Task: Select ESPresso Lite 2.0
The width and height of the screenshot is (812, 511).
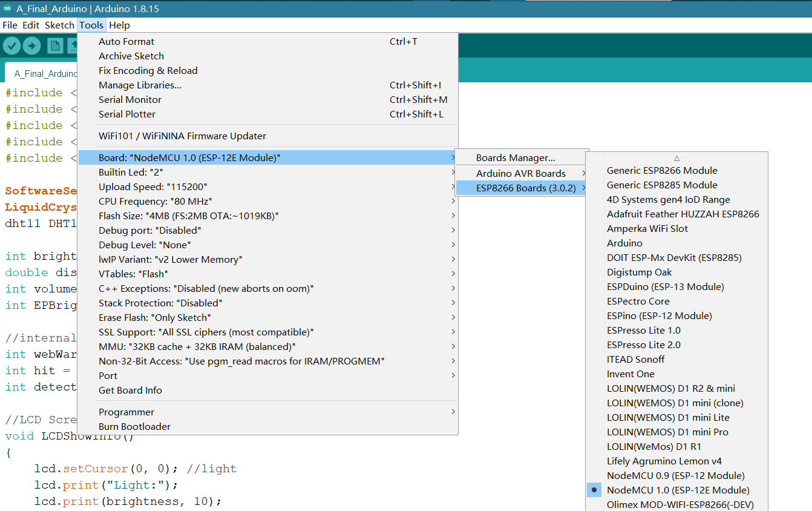Action: tap(677, 345)
